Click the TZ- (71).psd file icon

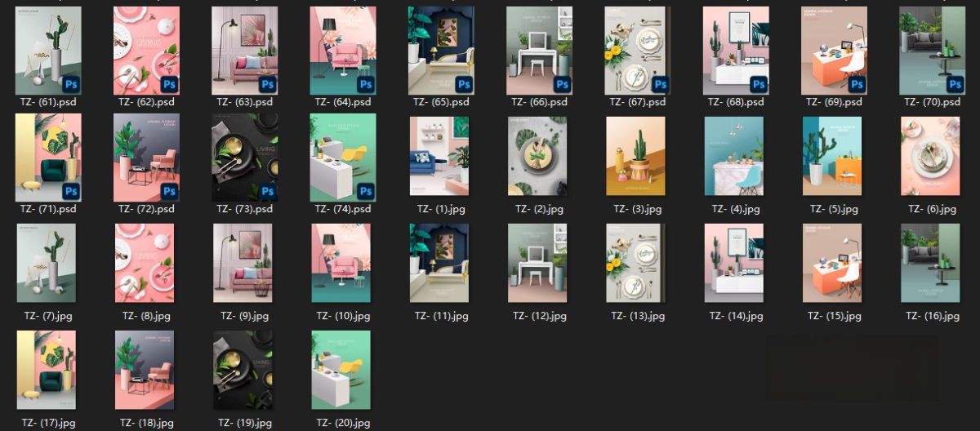pos(48,158)
